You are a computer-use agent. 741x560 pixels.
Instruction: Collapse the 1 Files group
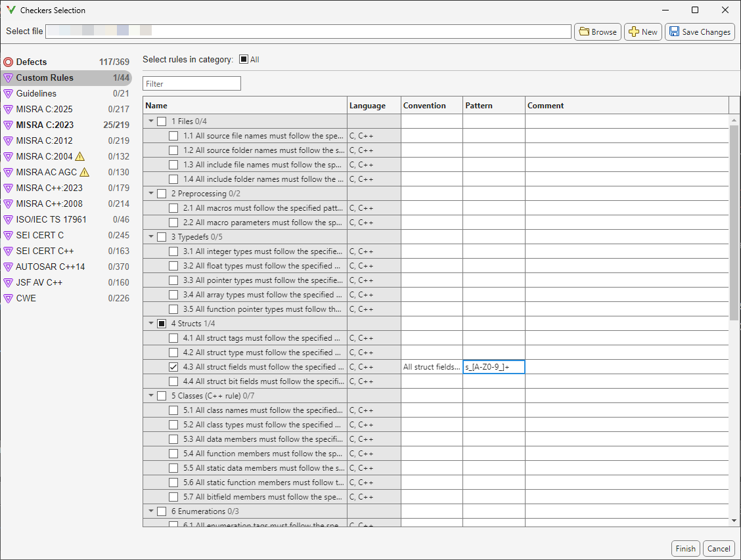coord(150,121)
